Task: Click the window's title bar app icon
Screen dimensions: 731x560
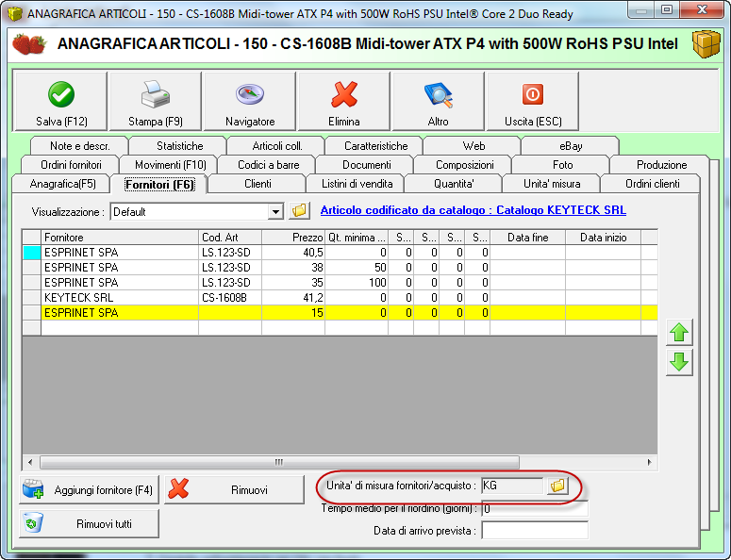Action: coord(15,13)
